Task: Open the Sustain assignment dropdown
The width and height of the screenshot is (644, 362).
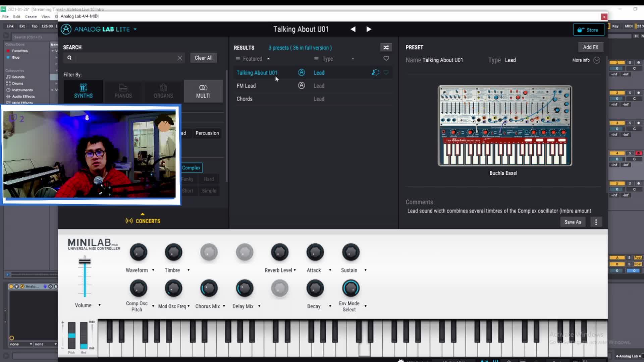Action: tap(366, 270)
